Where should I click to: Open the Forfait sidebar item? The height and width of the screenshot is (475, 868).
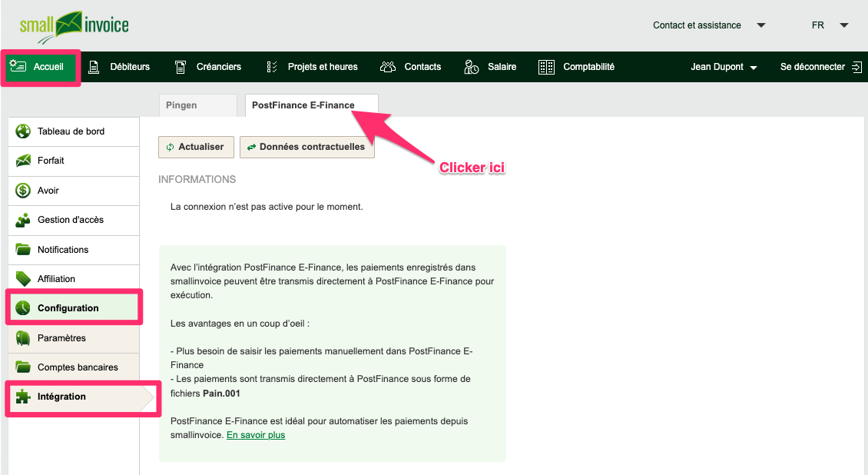(74, 161)
